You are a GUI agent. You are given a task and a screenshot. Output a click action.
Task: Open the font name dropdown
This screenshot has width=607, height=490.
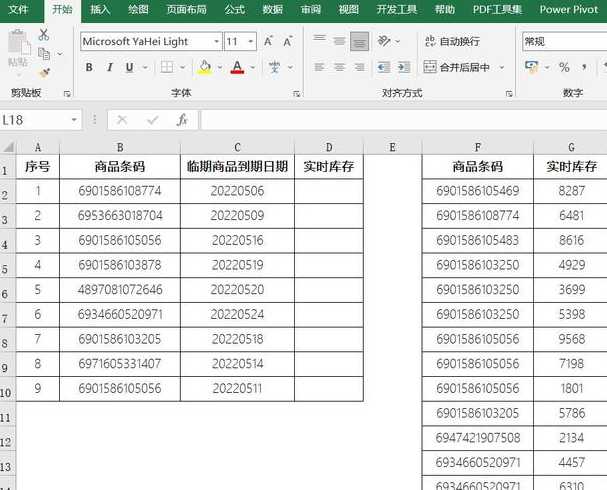pyautogui.click(x=216, y=41)
